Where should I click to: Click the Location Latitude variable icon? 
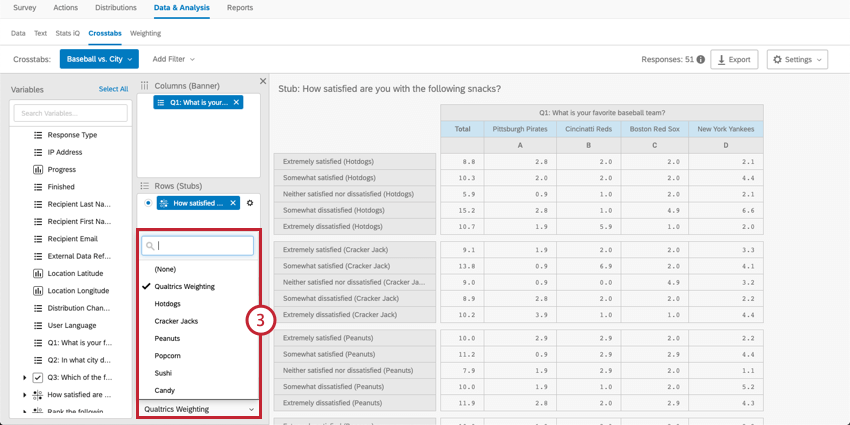click(x=38, y=274)
